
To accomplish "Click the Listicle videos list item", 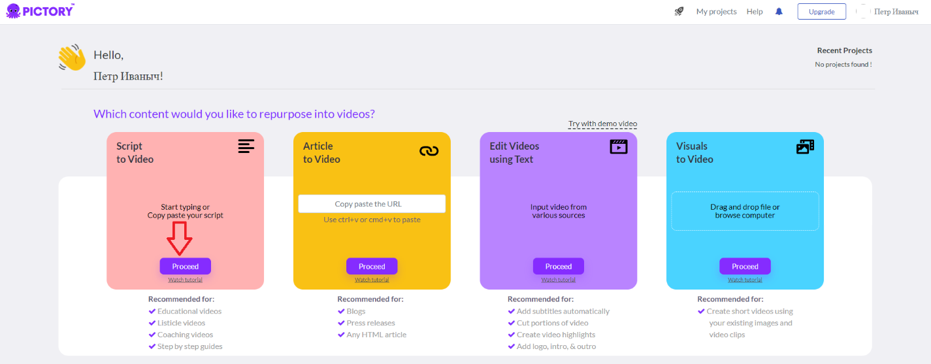I will (182, 323).
